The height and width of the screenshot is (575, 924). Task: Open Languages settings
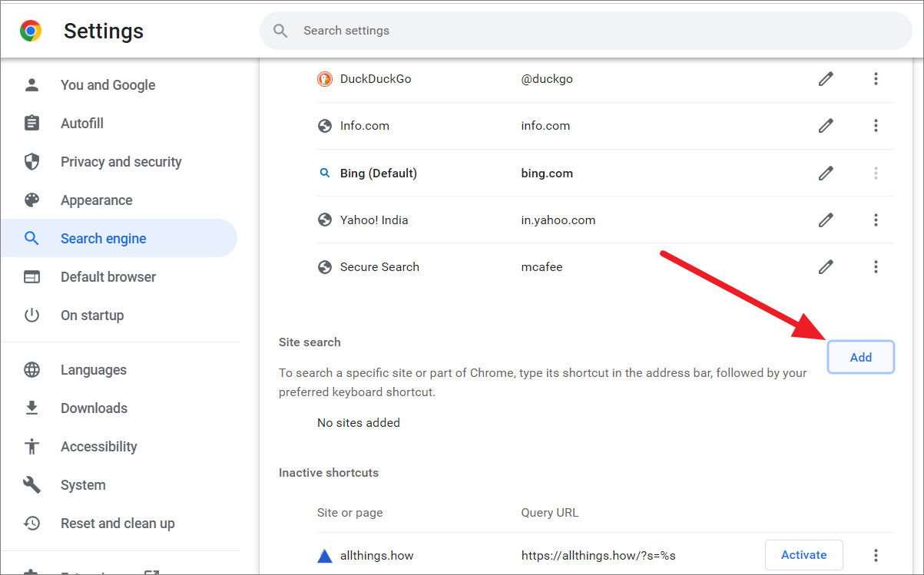pos(119,370)
